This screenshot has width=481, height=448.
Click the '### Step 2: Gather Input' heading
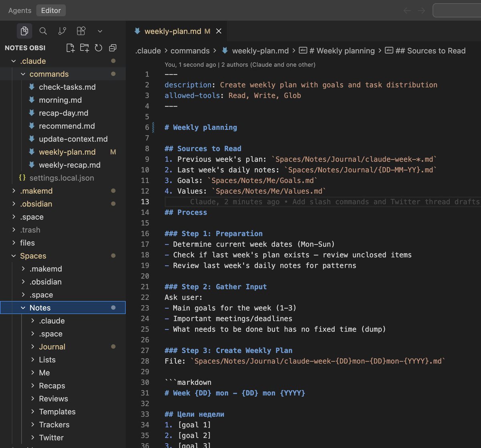tap(216, 287)
